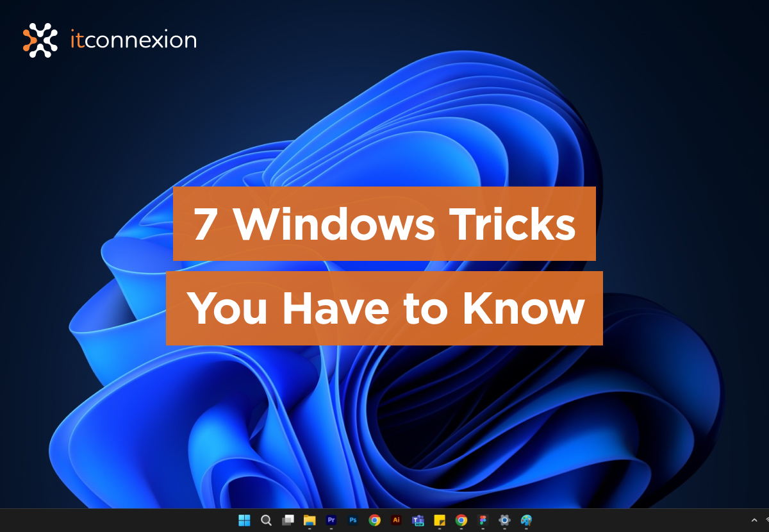Open Adobe Photoshop from the taskbar
The height and width of the screenshot is (532, 769).
click(352, 520)
